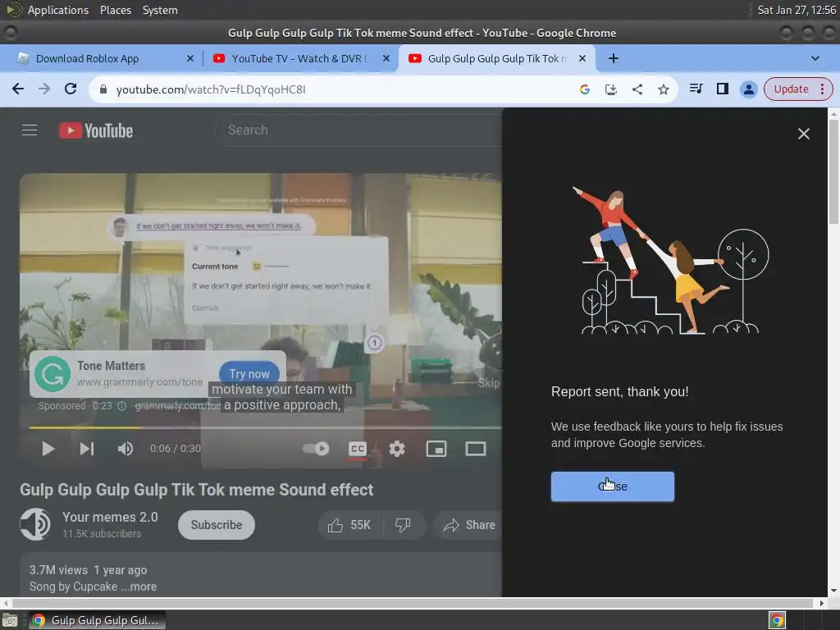Image resolution: width=840 pixels, height=630 pixels.
Task: Open the media controls icon in the toolbar
Action: 696,89
